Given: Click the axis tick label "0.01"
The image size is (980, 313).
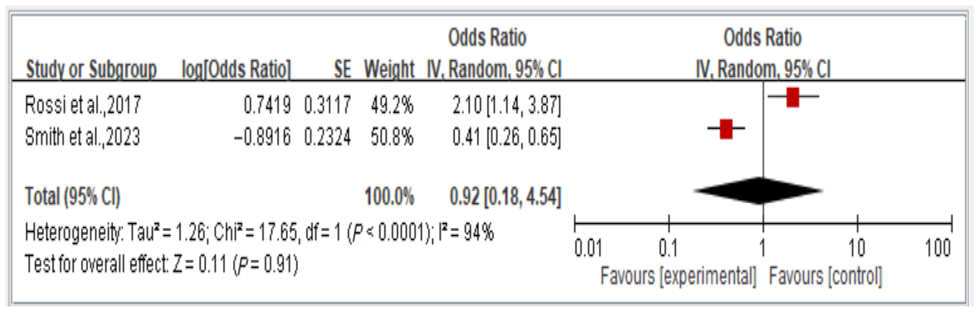Looking at the screenshot, I should pos(588,248).
